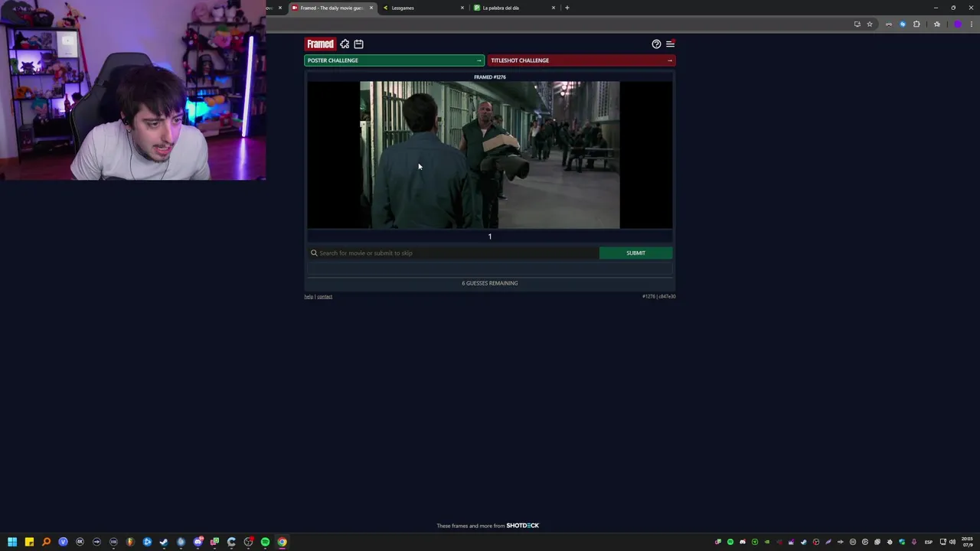Switch the ESP keyboard language
This screenshot has width=980, height=551.
pos(929,542)
